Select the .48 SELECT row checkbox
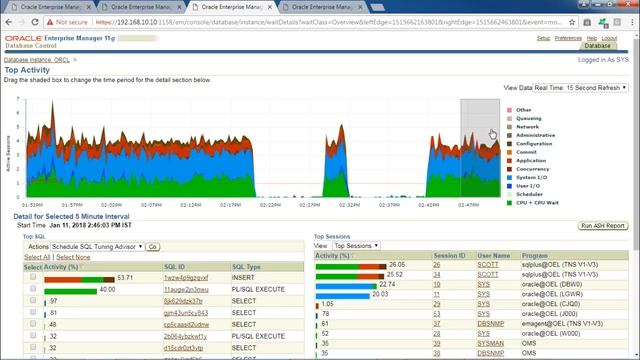The width and height of the screenshot is (640, 360). click(33, 324)
